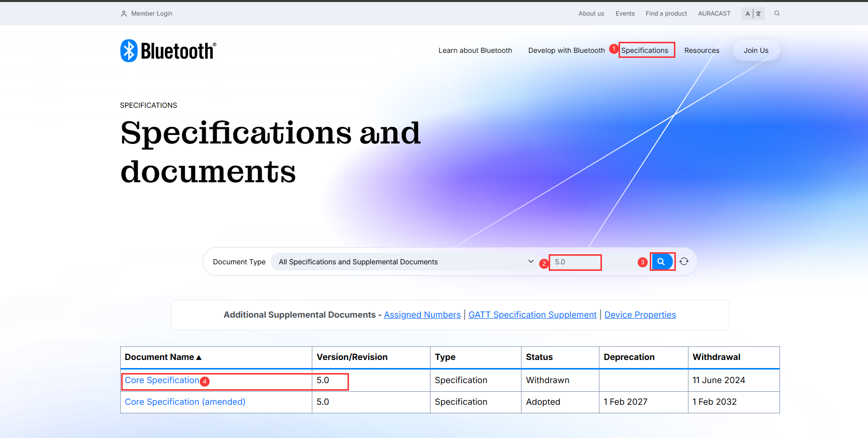Image resolution: width=868 pixels, height=438 pixels.
Task: Open the Specifications menu item
Action: [x=645, y=50]
